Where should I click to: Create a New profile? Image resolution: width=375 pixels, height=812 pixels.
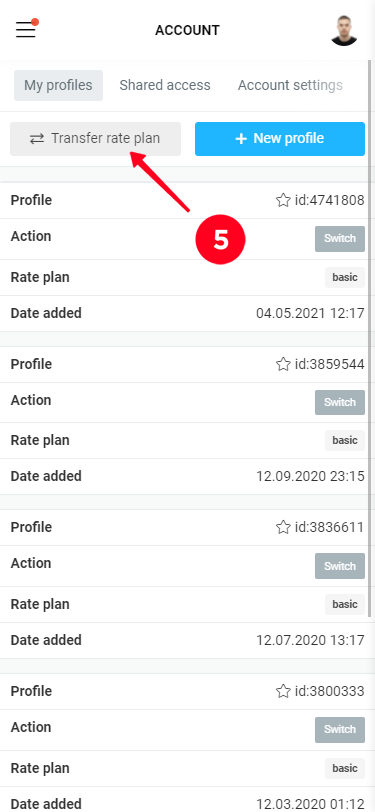tap(280, 139)
